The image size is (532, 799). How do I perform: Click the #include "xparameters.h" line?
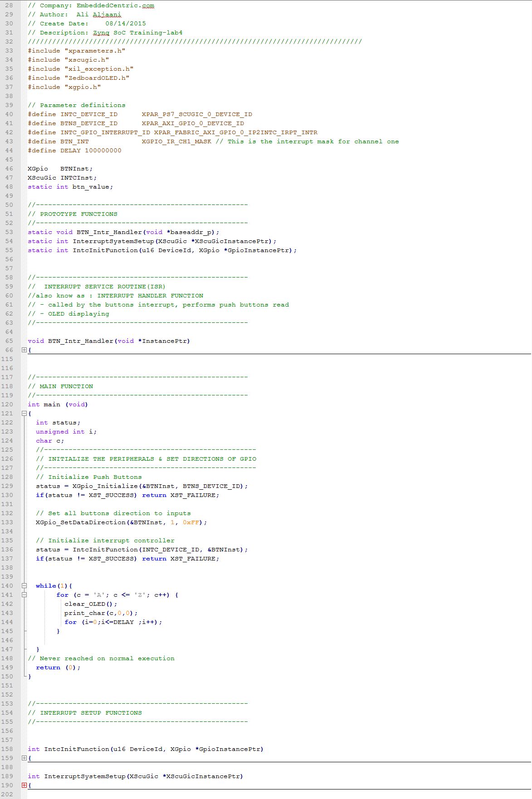click(x=77, y=51)
